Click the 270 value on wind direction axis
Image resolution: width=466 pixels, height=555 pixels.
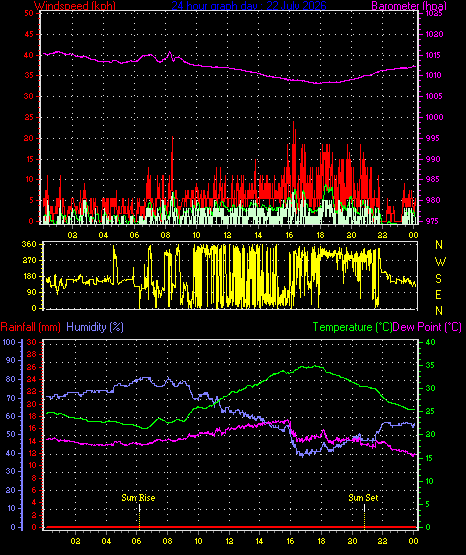click(x=29, y=261)
